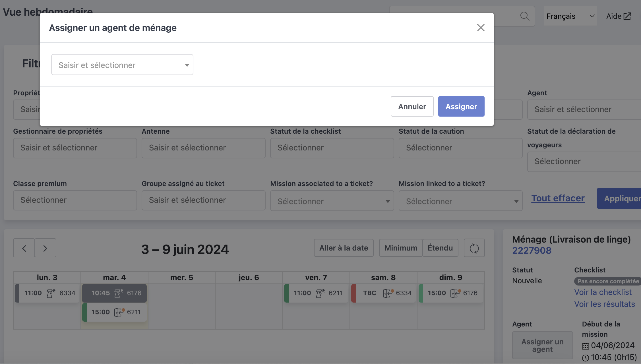Click the search magnifier icon
Viewport: 641px width, 364px height.
pyautogui.click(x=525, y=16)
